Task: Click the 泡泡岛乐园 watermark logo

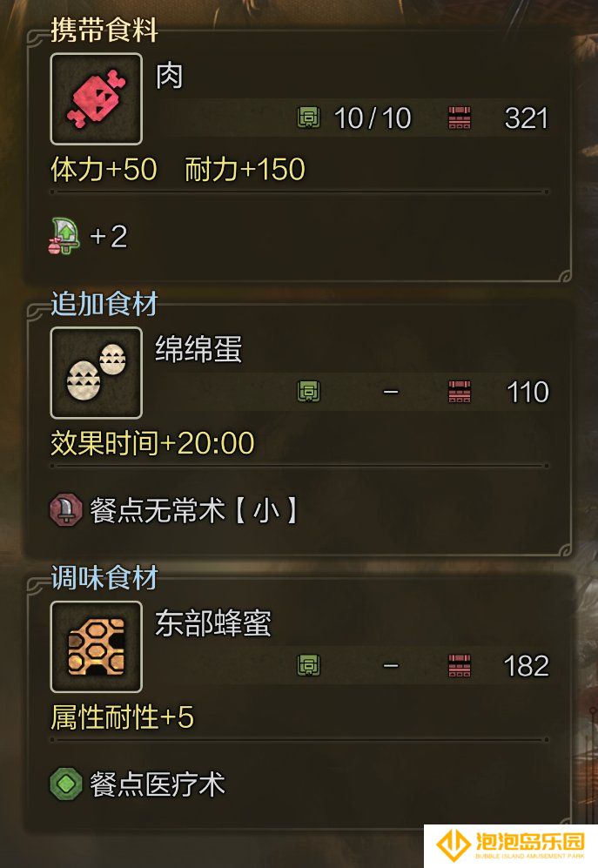Action: coord(511,845)
